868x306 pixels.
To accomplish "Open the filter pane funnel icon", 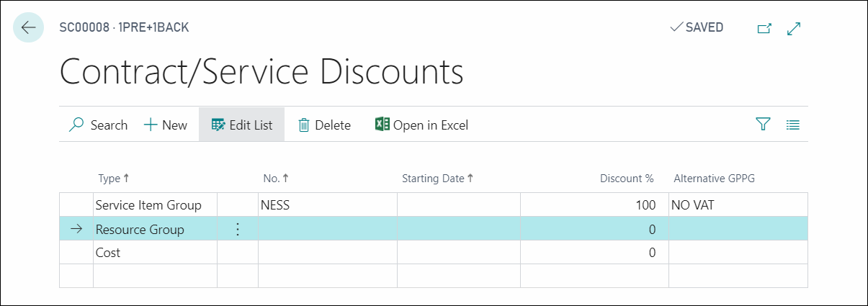I will tap(763, 125).
